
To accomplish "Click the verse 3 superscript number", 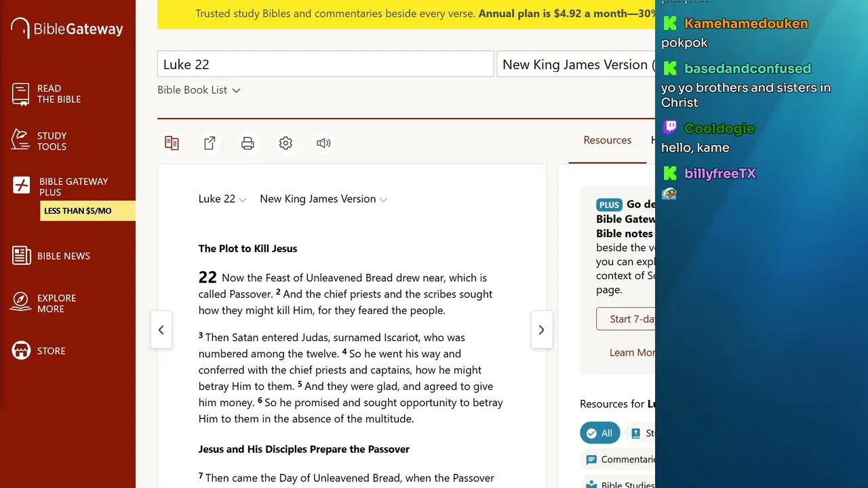I will [x=201, y=335].
